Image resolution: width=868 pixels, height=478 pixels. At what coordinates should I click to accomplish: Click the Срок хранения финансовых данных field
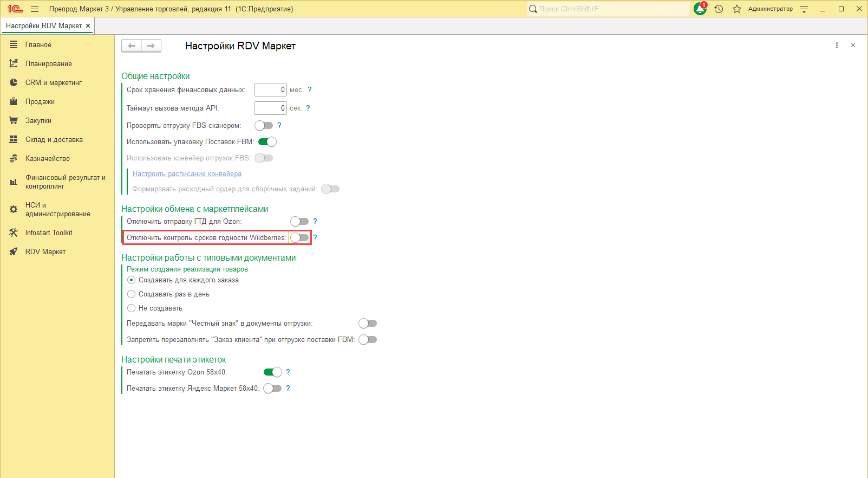click(x=270, y=89)
